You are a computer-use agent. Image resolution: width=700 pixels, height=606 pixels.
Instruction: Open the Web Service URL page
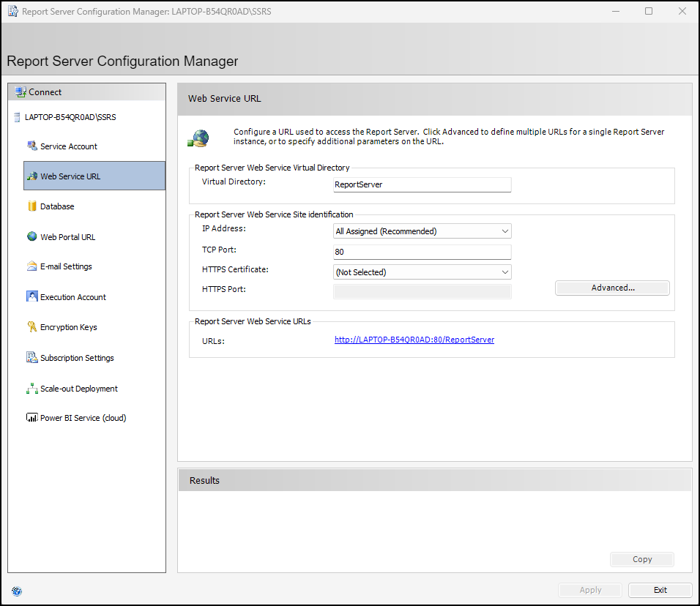70,176
